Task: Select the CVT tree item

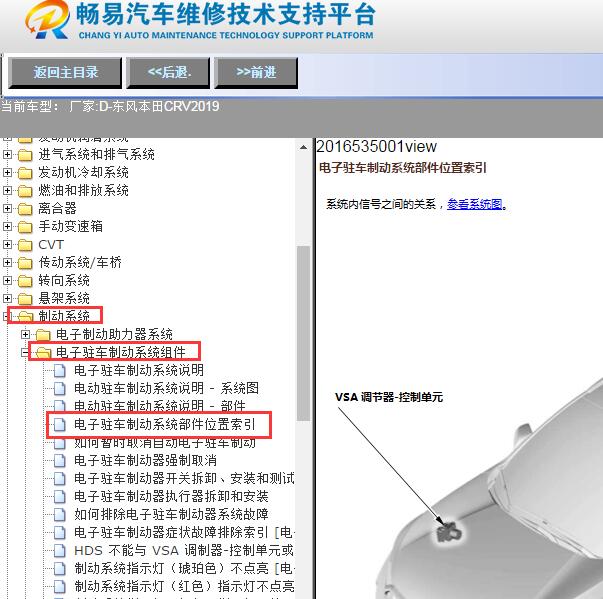Action: point(51,245)
